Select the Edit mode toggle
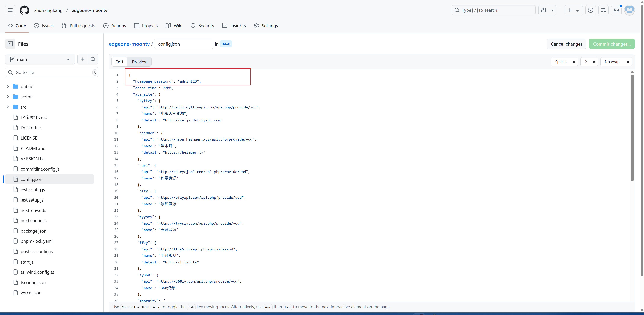This screenshot has height=315, width=644. [x=119, y=62]
